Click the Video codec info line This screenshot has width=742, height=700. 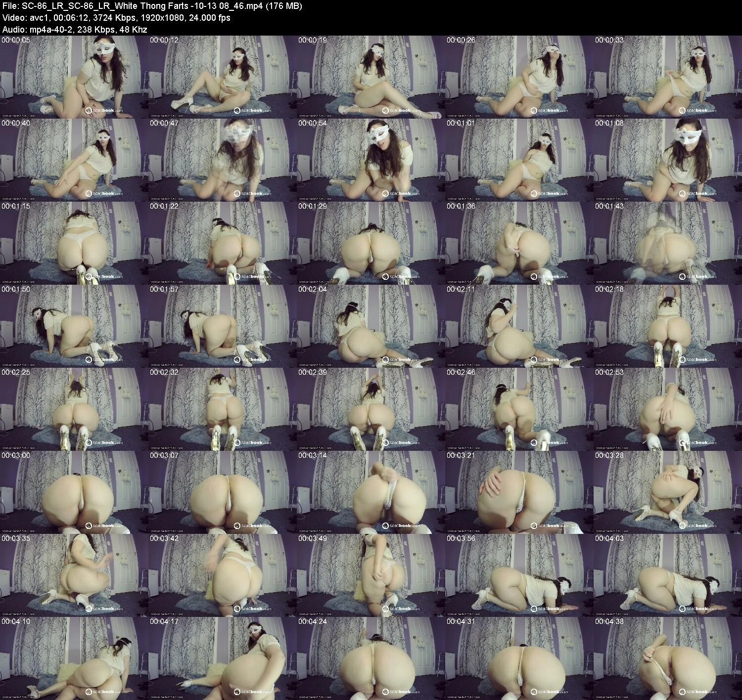(116, 18)
